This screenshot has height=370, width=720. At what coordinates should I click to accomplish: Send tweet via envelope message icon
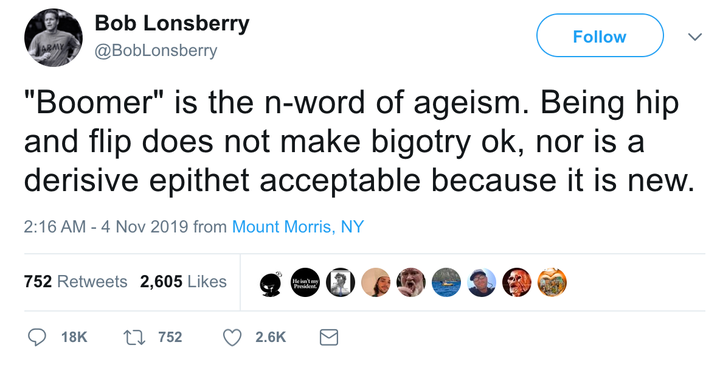tap(328, 337)
